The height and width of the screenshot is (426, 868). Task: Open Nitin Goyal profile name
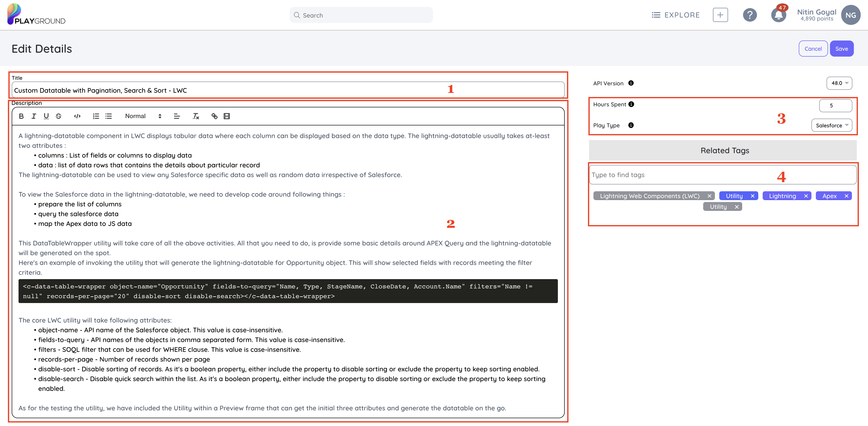point(817,12)
